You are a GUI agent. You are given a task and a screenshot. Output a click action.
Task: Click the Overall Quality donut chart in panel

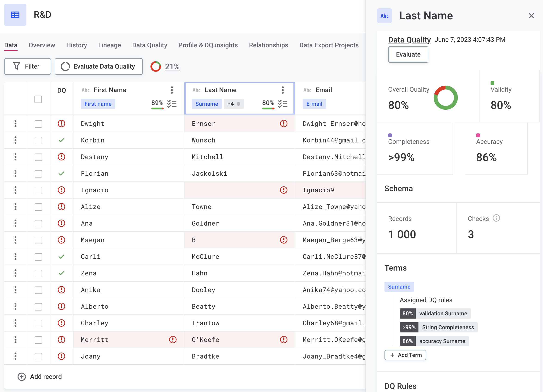[445, 98]
